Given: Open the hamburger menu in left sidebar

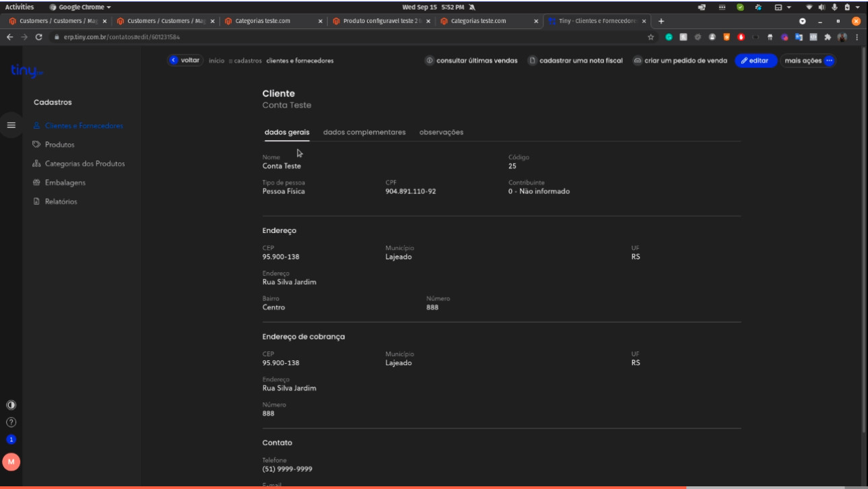Looking at the screenshot, I should pyautogui.click(x=11, y=125).
